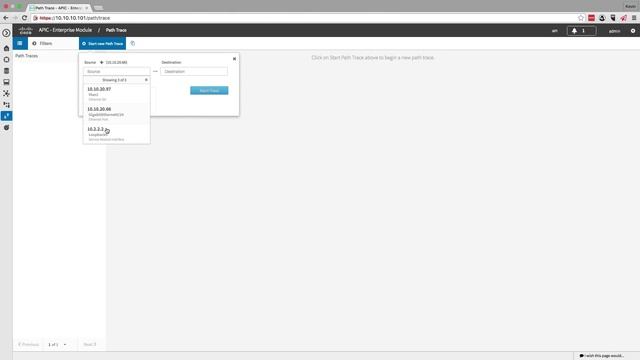This screenshot has height=360, width=640.
Task: Open the notifications bell showing 1
Action: pyautogui.click(x=581, y=31)
